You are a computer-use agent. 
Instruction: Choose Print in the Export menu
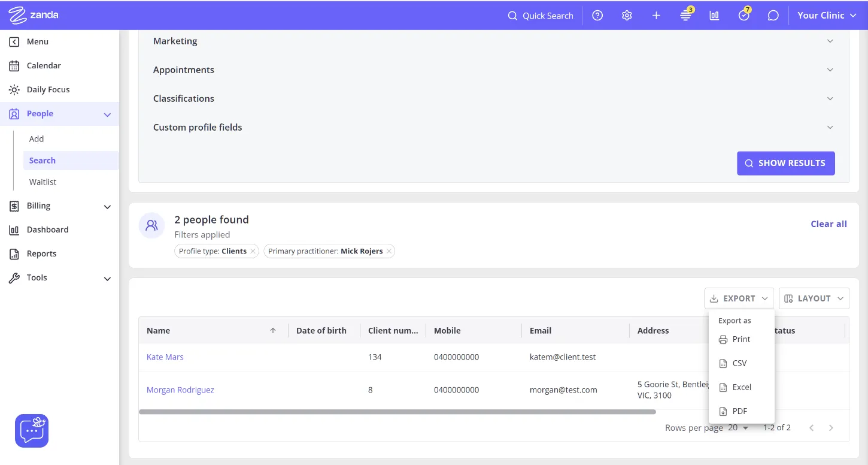point(741,339)
